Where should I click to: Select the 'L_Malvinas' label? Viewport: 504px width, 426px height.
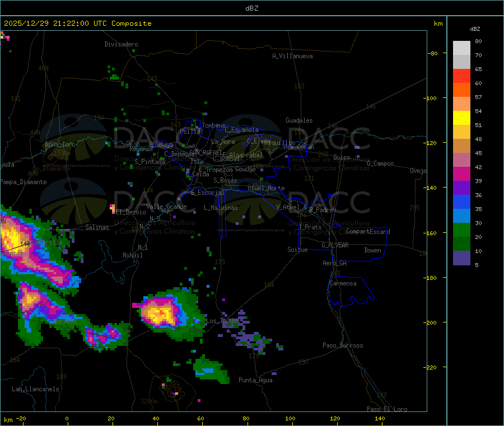(x=221, y=208)
